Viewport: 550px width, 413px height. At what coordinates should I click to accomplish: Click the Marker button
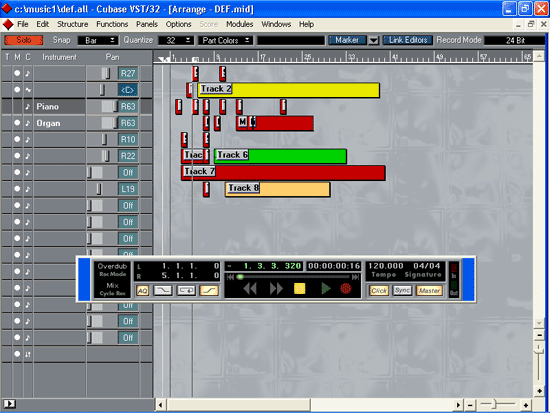[347, 40]
